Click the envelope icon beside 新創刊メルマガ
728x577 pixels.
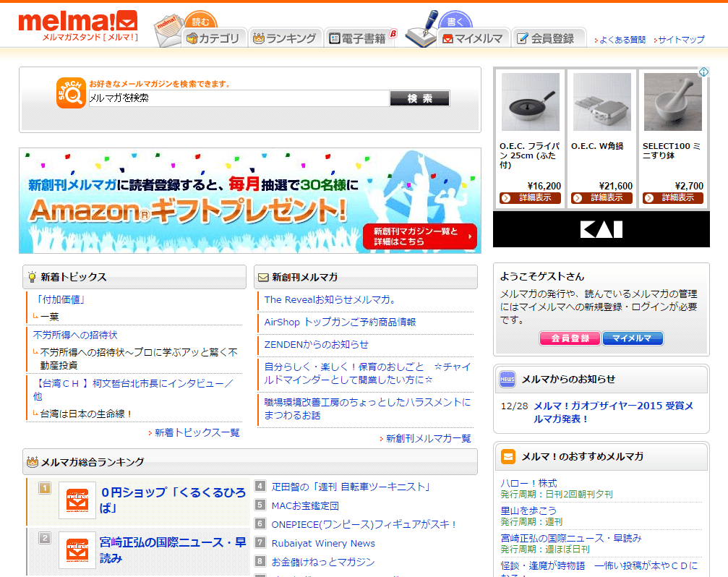[263, 278]
